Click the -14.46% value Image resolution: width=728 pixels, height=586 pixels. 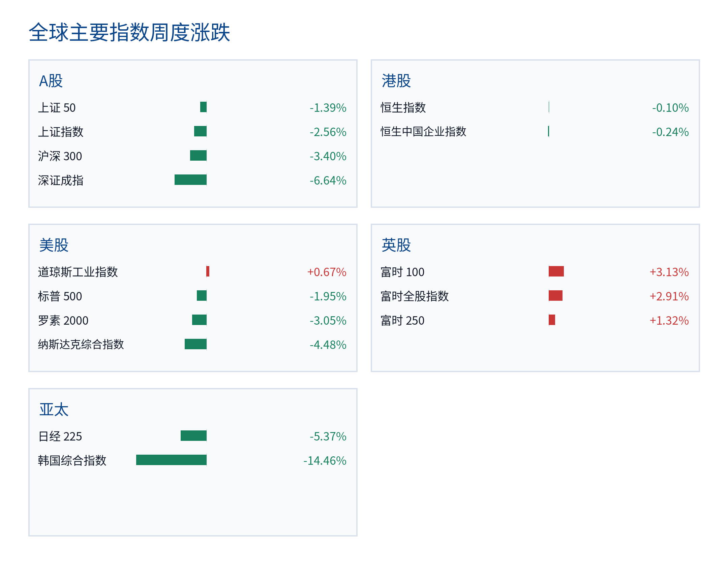325,460
